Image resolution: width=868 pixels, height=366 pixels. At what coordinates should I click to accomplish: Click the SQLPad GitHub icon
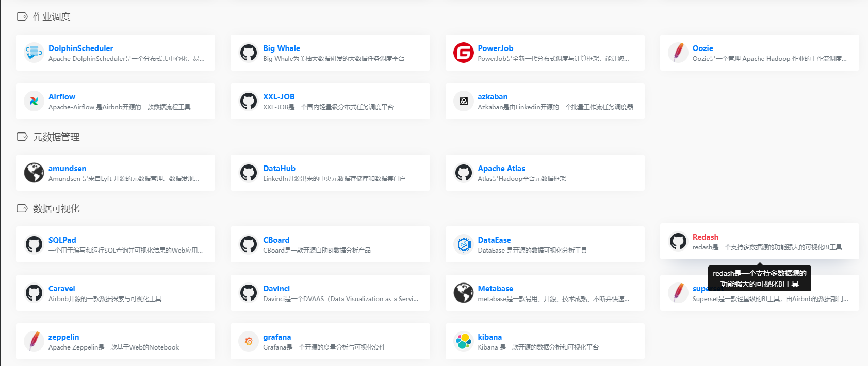click(34, 244)
